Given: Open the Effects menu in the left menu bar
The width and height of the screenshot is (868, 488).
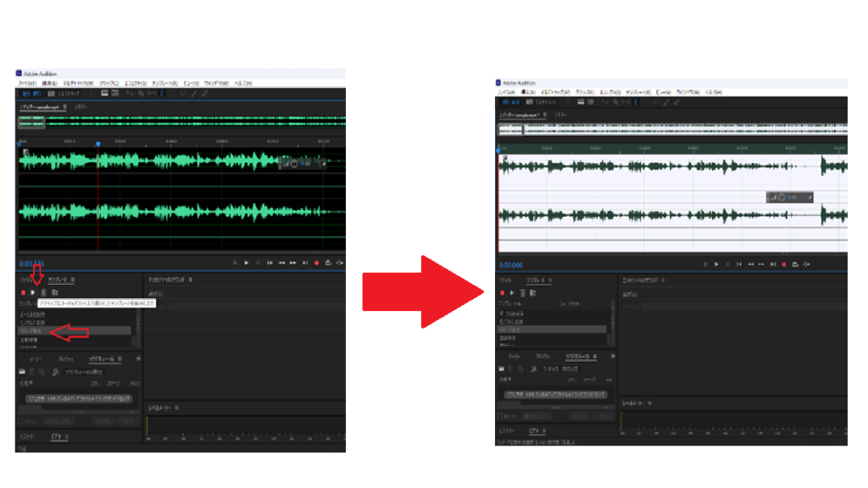Looking at the screenshot, I should (x=135, y=83).
